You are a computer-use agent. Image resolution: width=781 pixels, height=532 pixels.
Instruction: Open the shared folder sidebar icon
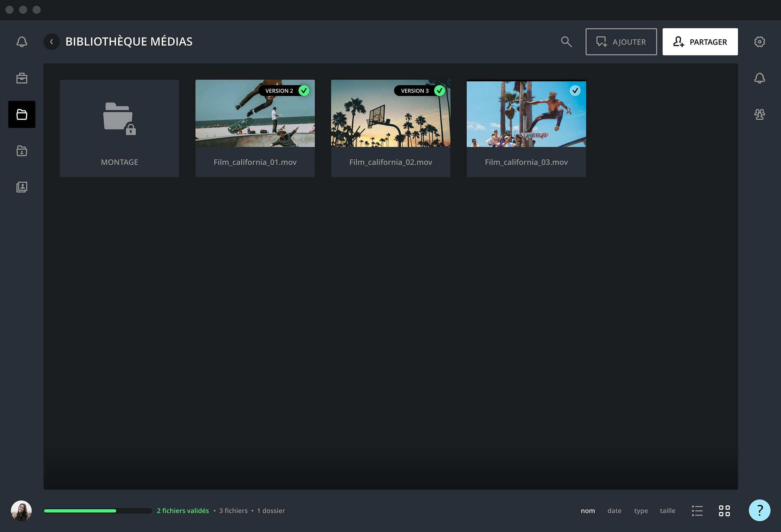coord(22,151)
